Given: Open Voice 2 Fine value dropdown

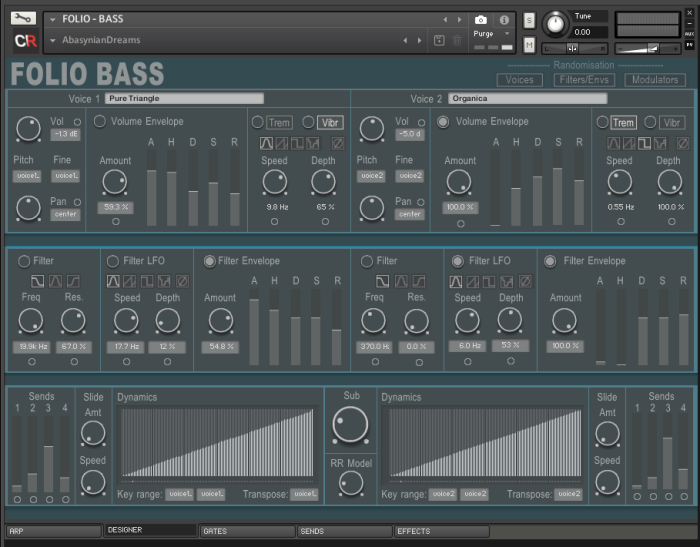Looking at the screenshot, I should click(x=410, y=176).
